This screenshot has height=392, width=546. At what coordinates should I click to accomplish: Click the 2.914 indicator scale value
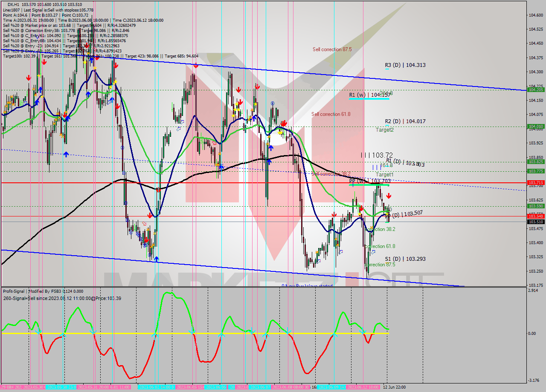coord(533,290)
